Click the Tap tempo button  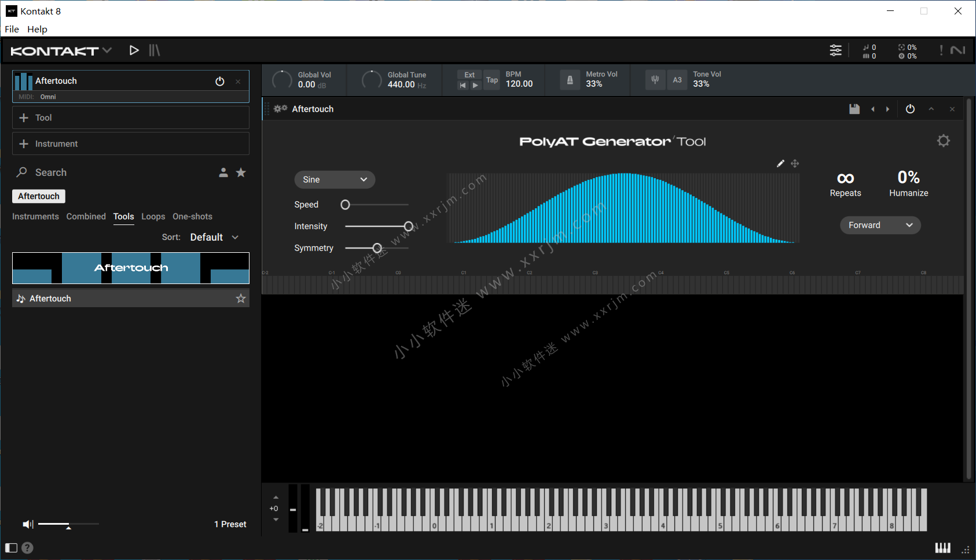(x=492, y=80)
